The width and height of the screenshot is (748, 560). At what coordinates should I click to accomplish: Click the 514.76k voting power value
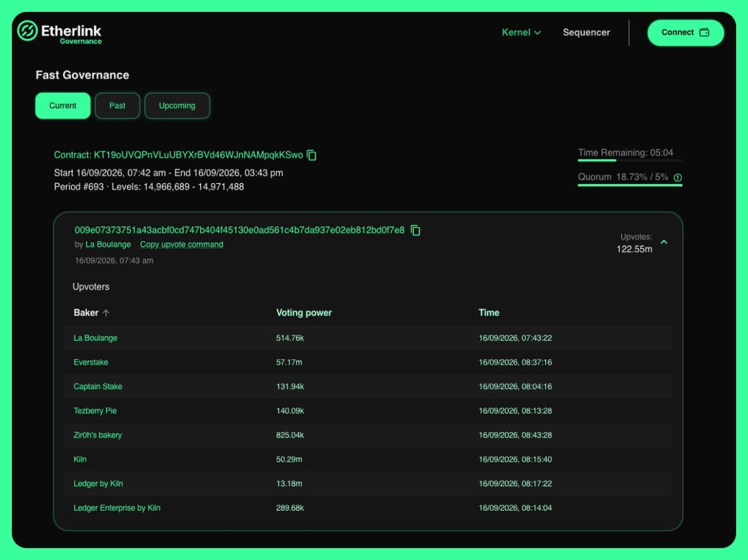pos(290,338)
